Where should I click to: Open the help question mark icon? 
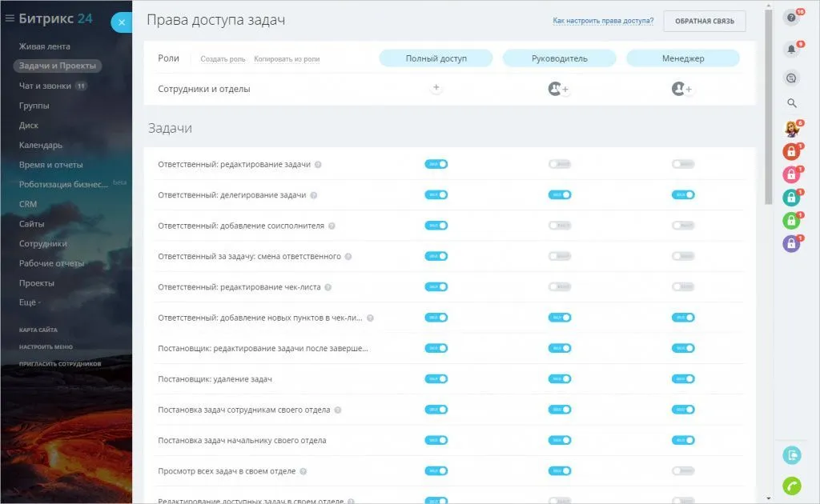[x=791, y=18]
